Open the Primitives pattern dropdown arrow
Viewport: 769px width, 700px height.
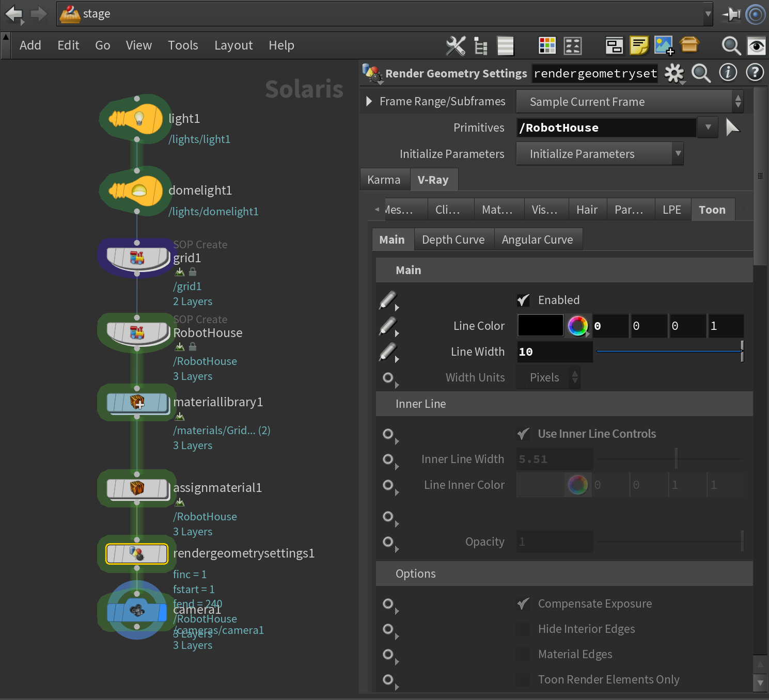(708, 127)
